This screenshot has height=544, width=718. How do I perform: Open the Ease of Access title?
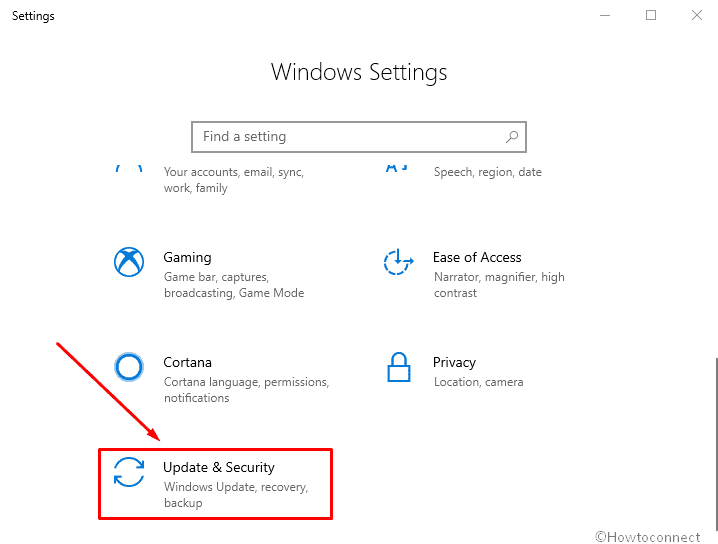pyautogui.click(x=477, y=257)
